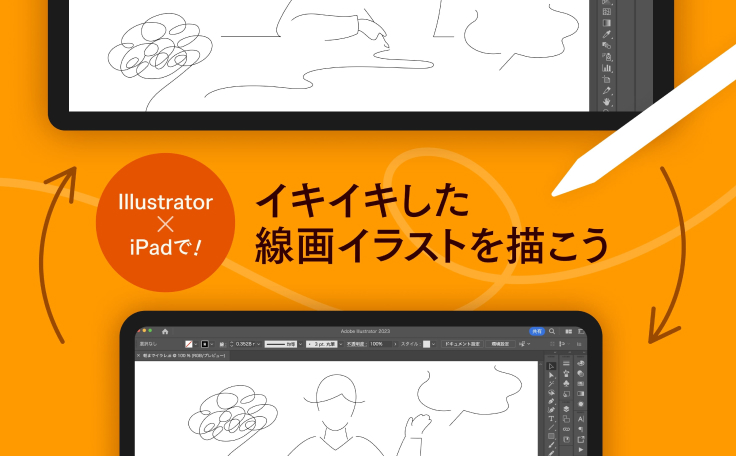The height and width of the screenshot is (456, 736).
Task: Open the Gradient panel icon in lower window
Action: pyautogui.click(x=581, y=394)
